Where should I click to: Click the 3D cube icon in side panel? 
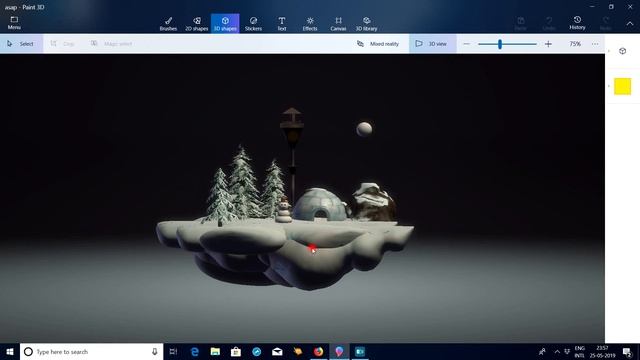pos(622,51)
